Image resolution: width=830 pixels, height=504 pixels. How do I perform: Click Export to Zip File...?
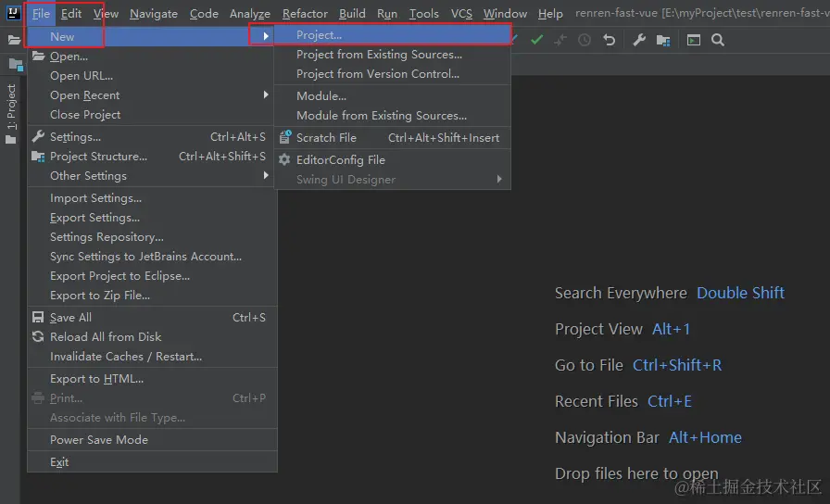(152, 296)
